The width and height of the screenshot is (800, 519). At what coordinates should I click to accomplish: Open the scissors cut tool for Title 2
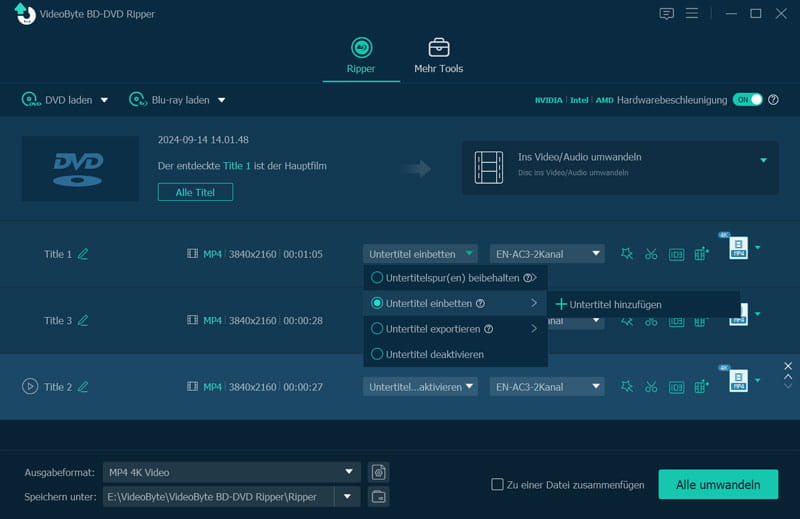[x=651, y=387]
